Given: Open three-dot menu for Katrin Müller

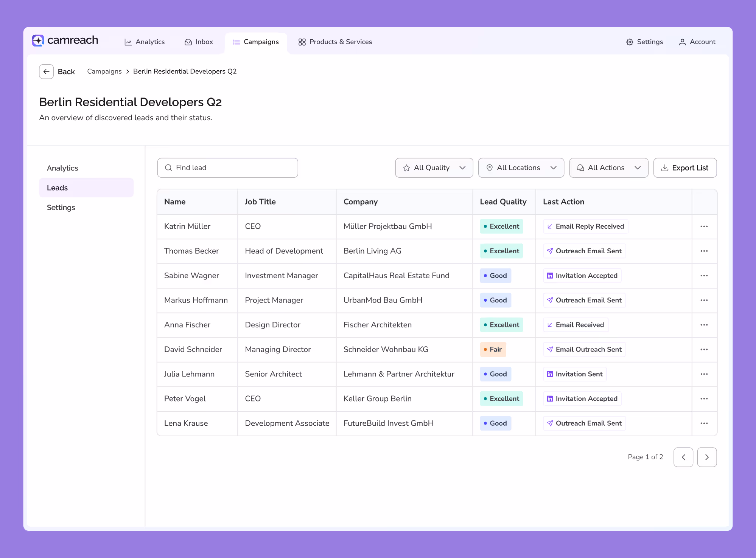Looking at the screenshot, I should [704, 226].
